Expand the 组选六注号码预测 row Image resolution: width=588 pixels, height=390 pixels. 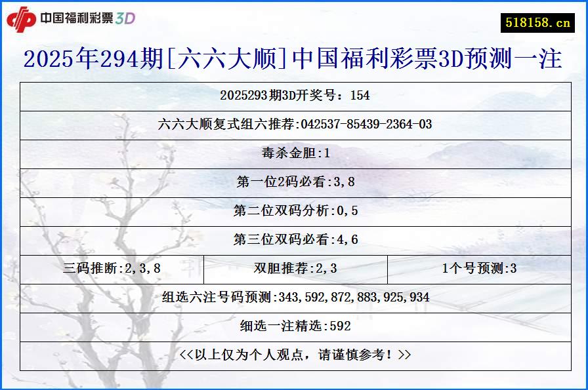pos(294,298)
